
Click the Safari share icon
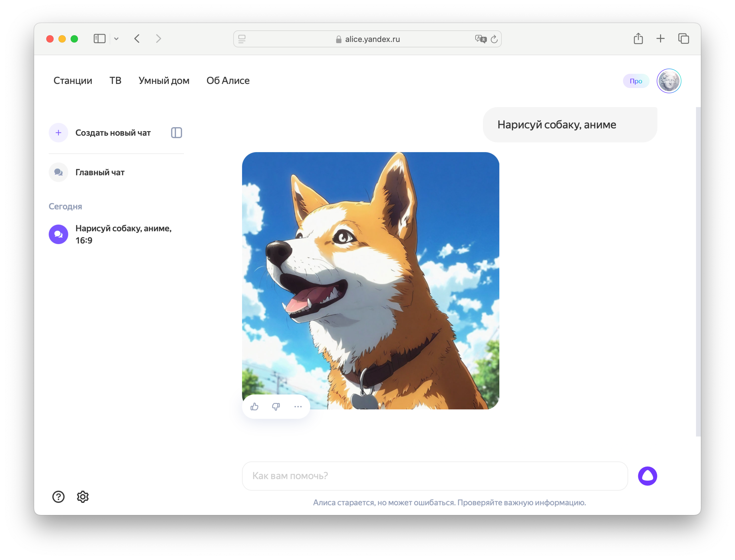(638, 38)
